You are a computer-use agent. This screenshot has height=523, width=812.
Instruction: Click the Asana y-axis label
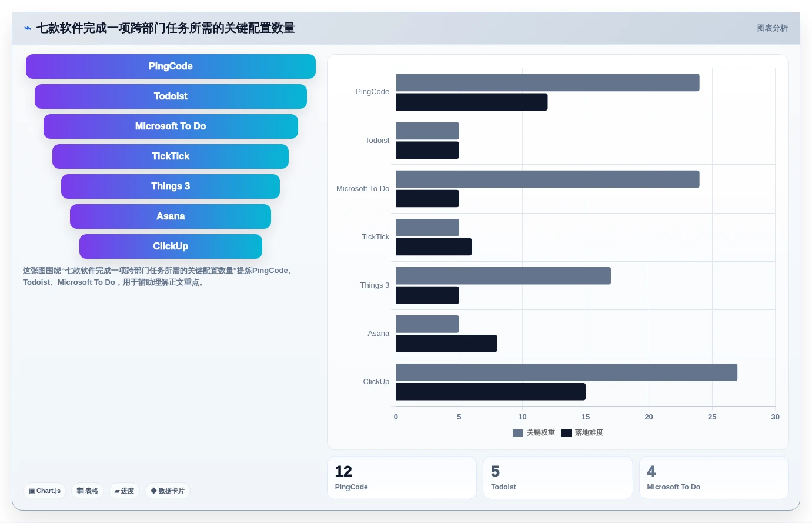click(378, 334)
